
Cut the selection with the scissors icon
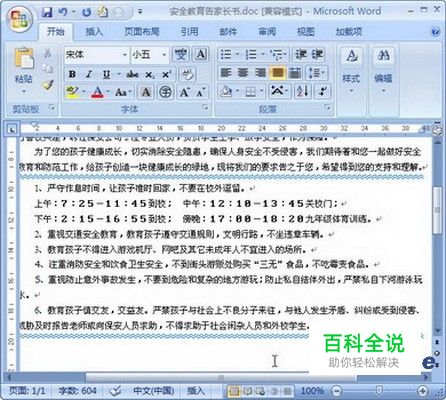(48, 53)
